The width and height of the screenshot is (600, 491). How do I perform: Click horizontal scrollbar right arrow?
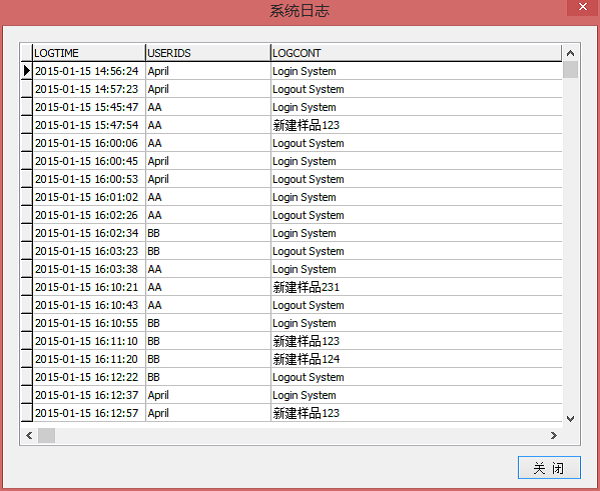click(x=553, y=436)
